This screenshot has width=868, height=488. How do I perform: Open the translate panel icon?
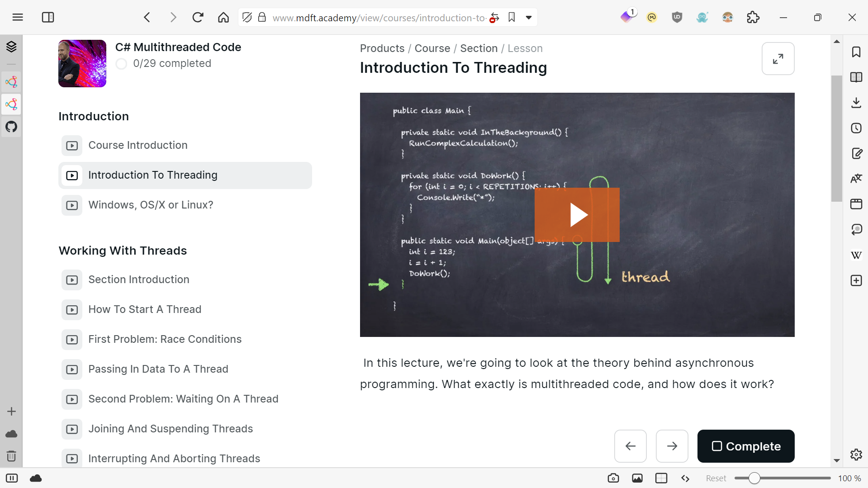(x=856, y=178)
